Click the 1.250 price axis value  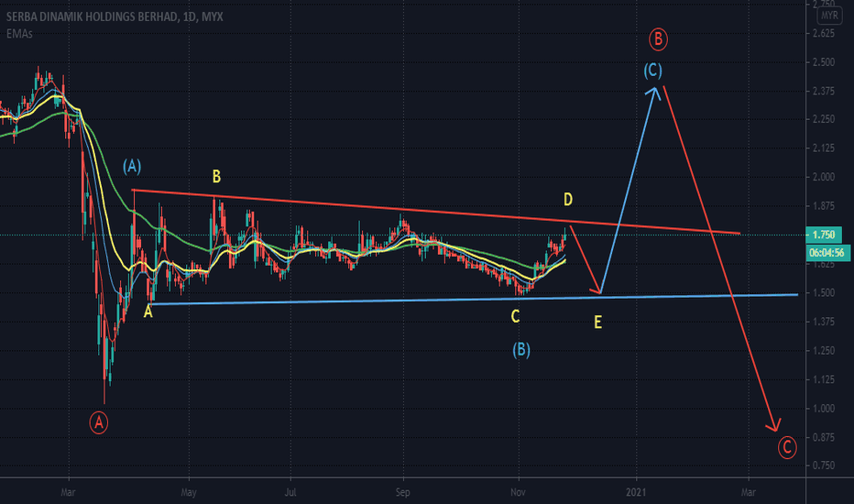pyautogui.click(x=823, y=350)
